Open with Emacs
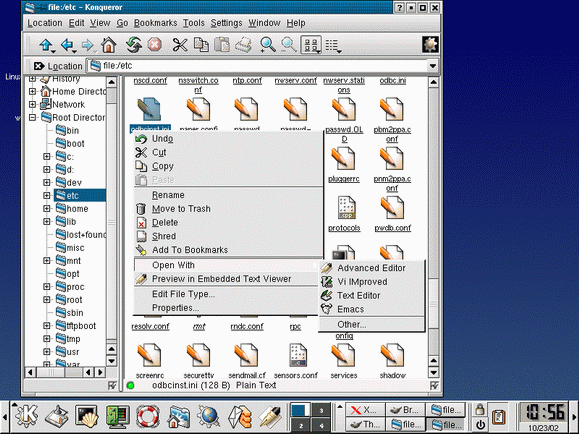 click(371, 309)
